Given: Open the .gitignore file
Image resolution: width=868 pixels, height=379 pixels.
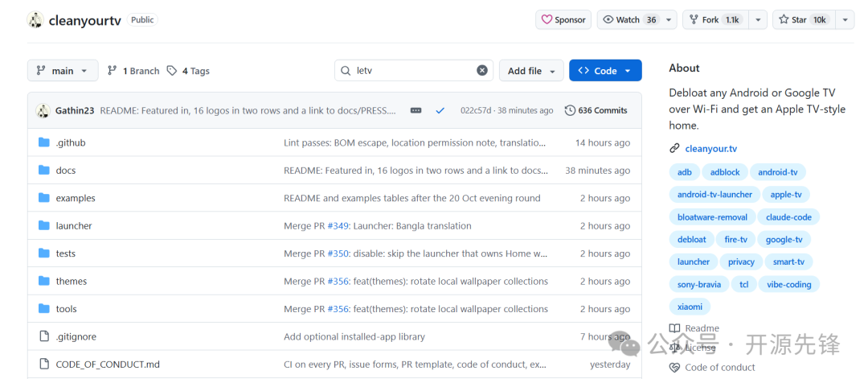Looking at the screenshot, I should [76, 336].
